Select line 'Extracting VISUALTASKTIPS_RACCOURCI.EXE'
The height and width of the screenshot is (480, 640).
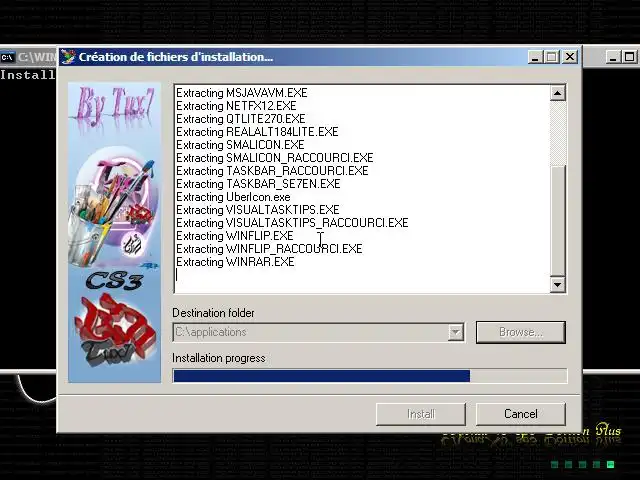pyautogui.click(x=292, y=223)
